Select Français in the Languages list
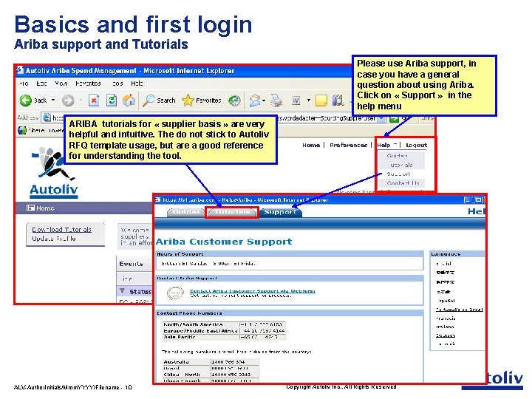The height and width of the screenshot is (399, 532). [x=446, y=318]
